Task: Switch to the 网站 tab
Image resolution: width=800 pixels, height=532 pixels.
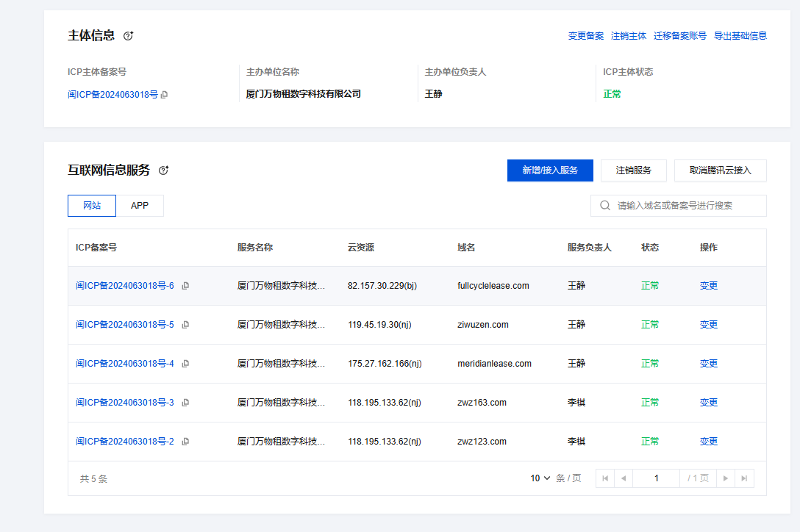Action: click(x=92, y=206)
